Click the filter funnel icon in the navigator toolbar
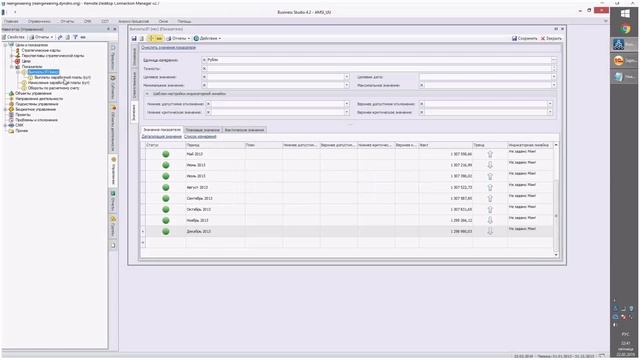Image resolution: width=640 pixels, height=360 pixels. coord(76,37)
